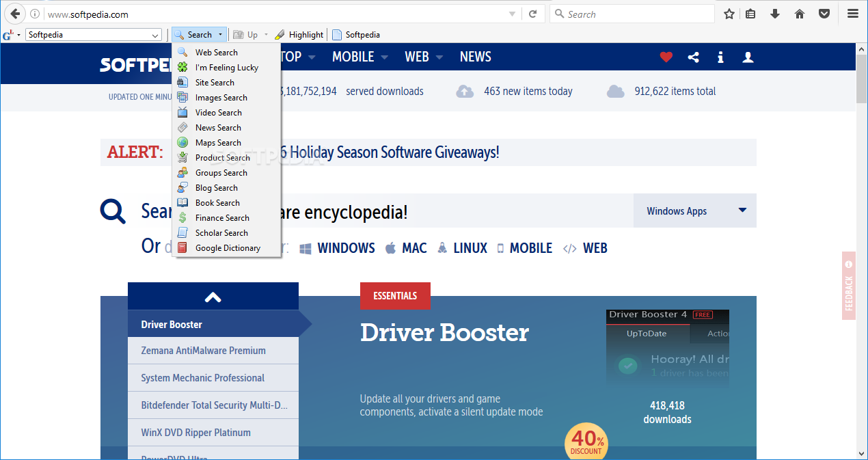Reload the current page

(x=532, y=14)
